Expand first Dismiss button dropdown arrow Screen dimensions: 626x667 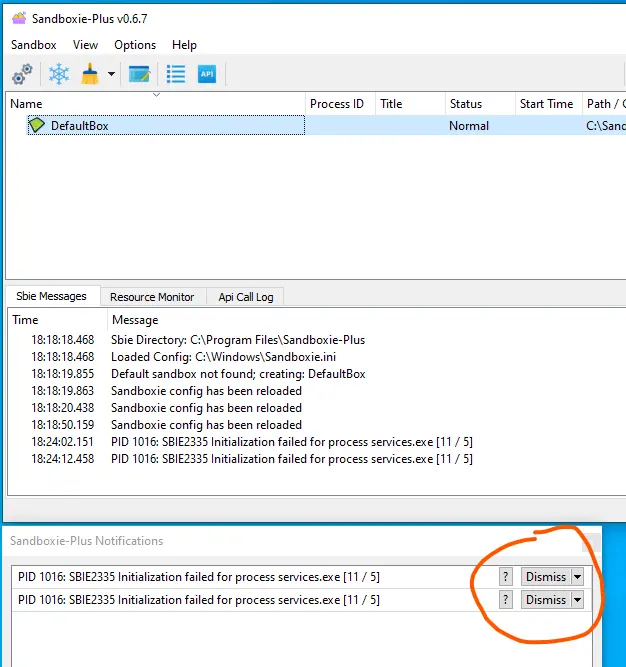[x=578, y=577]
